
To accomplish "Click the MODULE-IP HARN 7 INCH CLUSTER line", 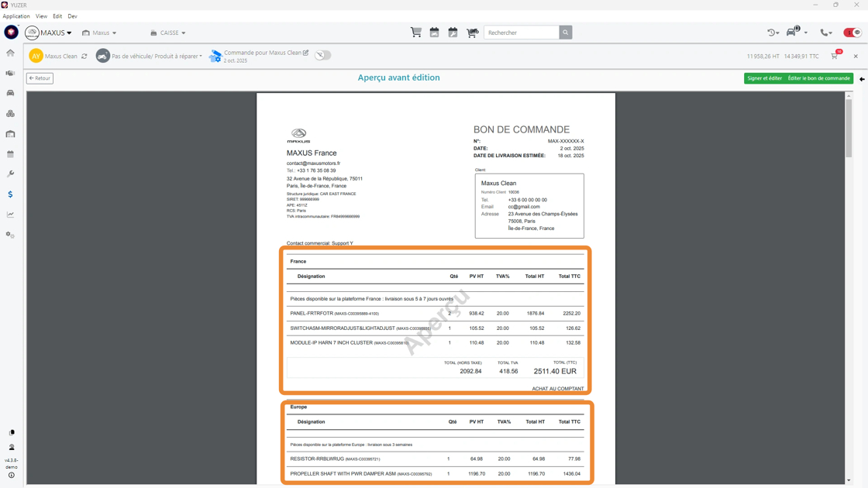I will coord(435,342).
